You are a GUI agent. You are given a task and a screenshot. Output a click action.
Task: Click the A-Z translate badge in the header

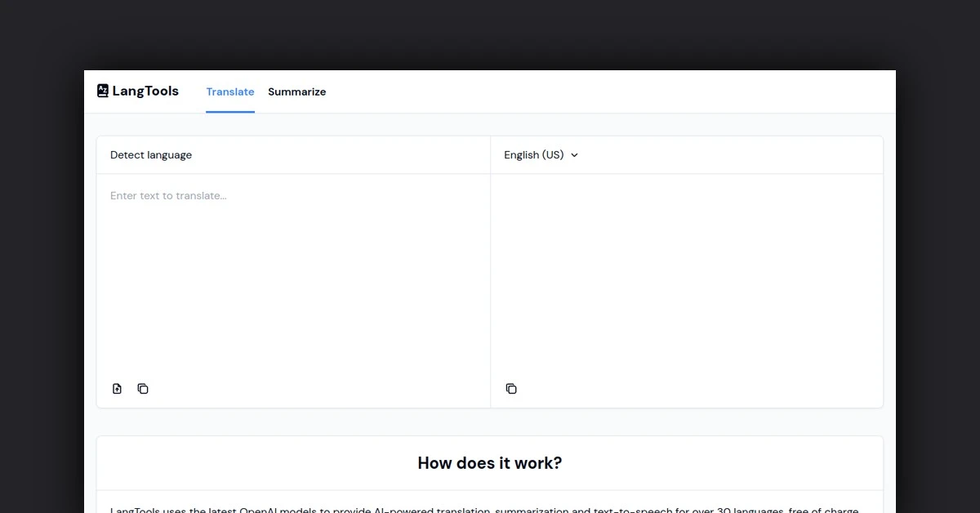pyautogui.click(x=102, y=91)
